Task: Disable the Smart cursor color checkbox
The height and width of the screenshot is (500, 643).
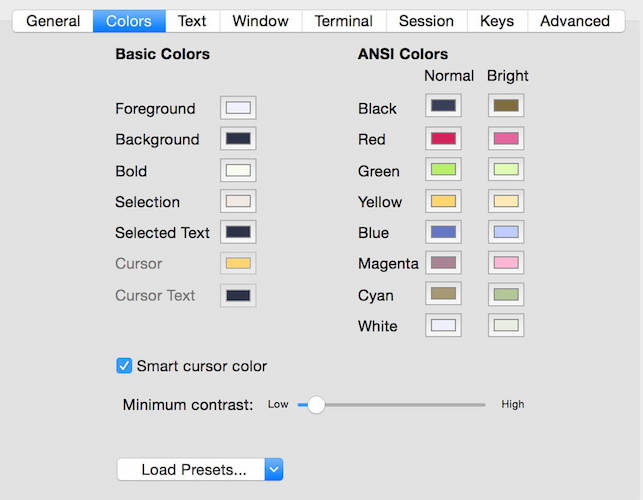Action: 124,366
